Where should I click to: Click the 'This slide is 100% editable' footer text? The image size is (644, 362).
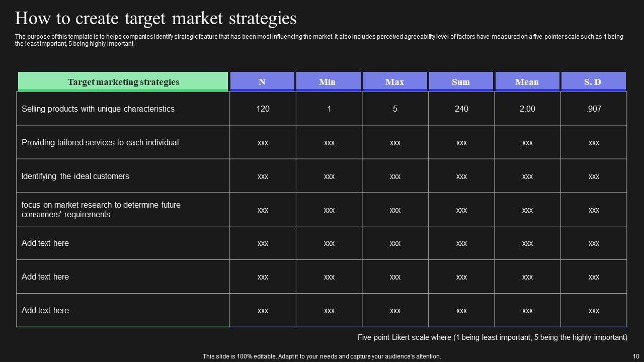pos(322,356)
